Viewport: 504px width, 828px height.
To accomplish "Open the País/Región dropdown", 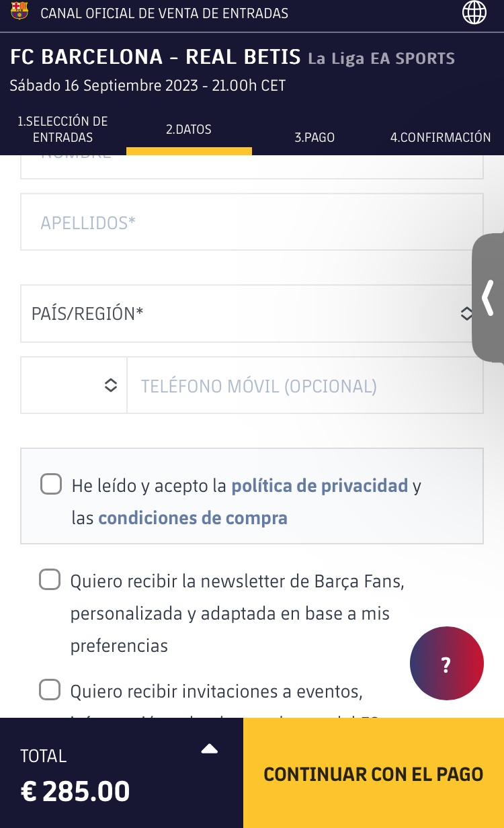I will pos(251,313).
